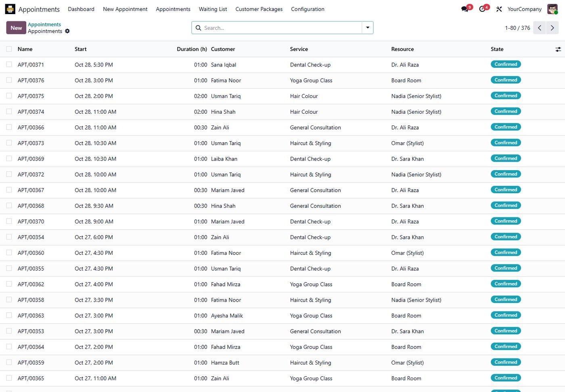Open the record APT/00362

point(31,284)
